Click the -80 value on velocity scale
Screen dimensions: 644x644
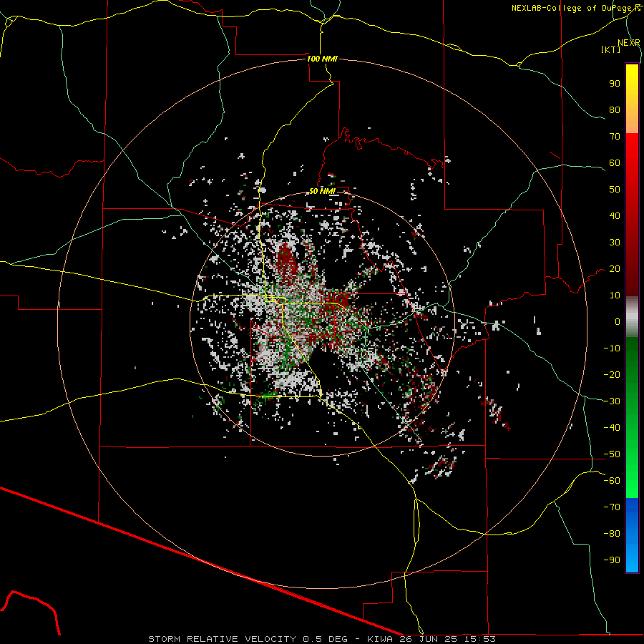point(612,534)
